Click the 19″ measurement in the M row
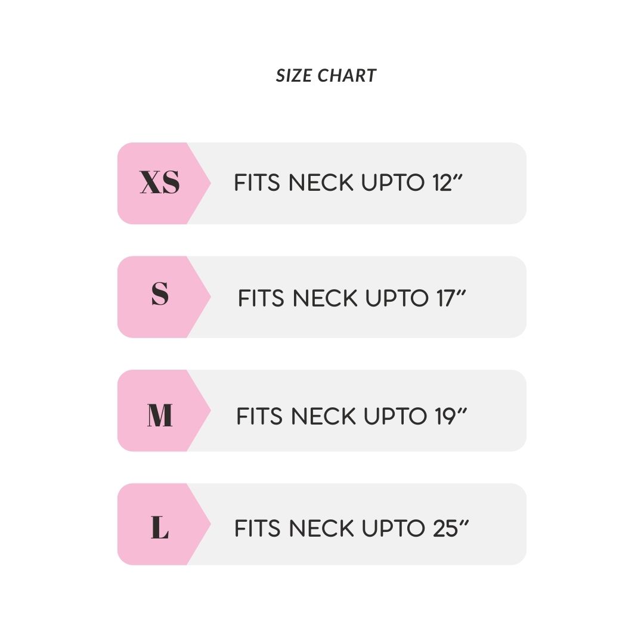This screenshot has width=644, height=644. [451, 416]
